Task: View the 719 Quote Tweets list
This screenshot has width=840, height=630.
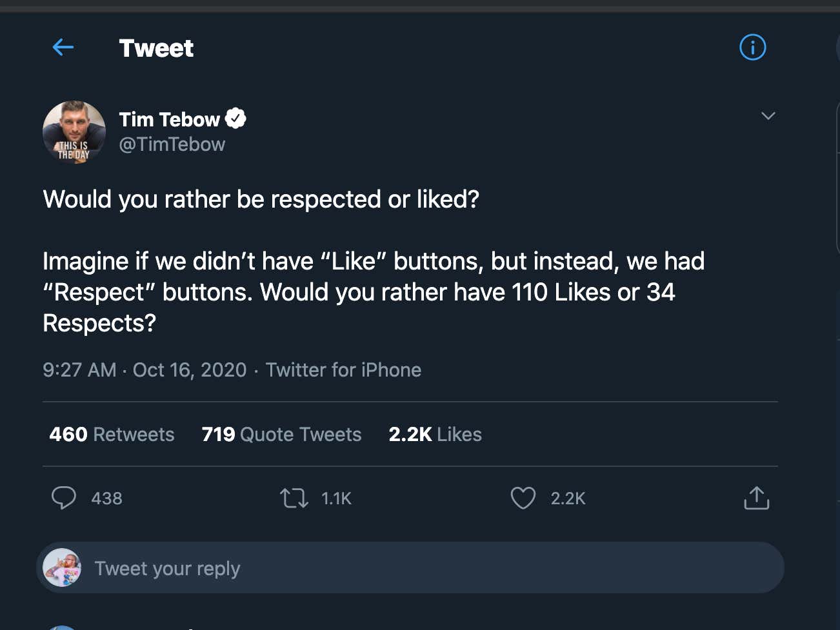Action: tap(281, 434)
